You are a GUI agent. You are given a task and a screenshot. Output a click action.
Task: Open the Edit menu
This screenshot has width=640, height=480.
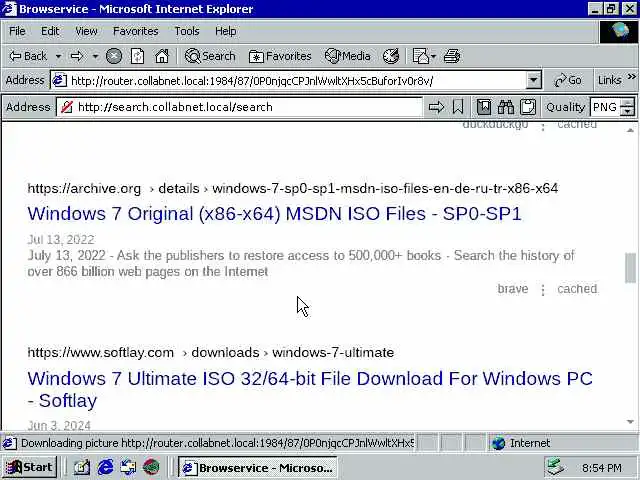pos(50,31)
